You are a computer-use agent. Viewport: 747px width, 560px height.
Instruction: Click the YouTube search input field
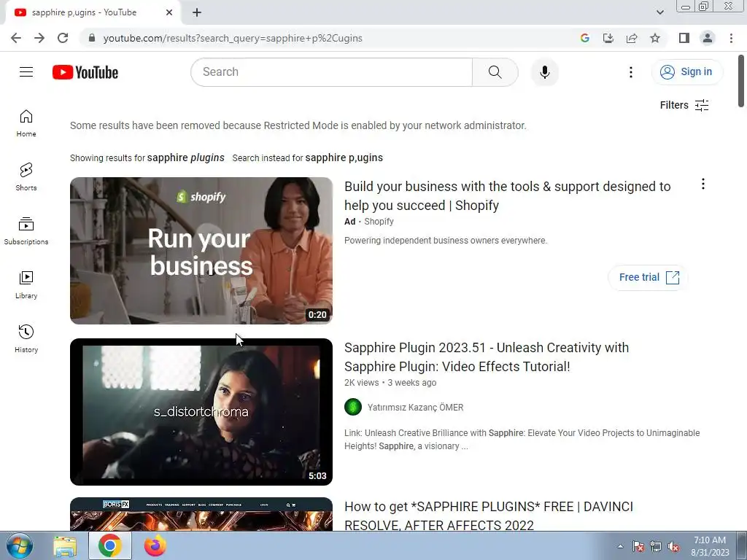click(332, 72)
